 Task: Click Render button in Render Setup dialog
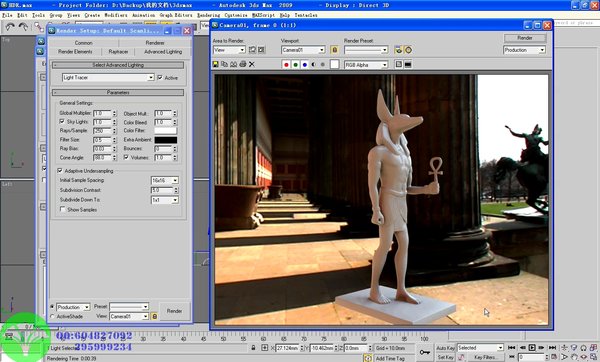coord(174,311)
